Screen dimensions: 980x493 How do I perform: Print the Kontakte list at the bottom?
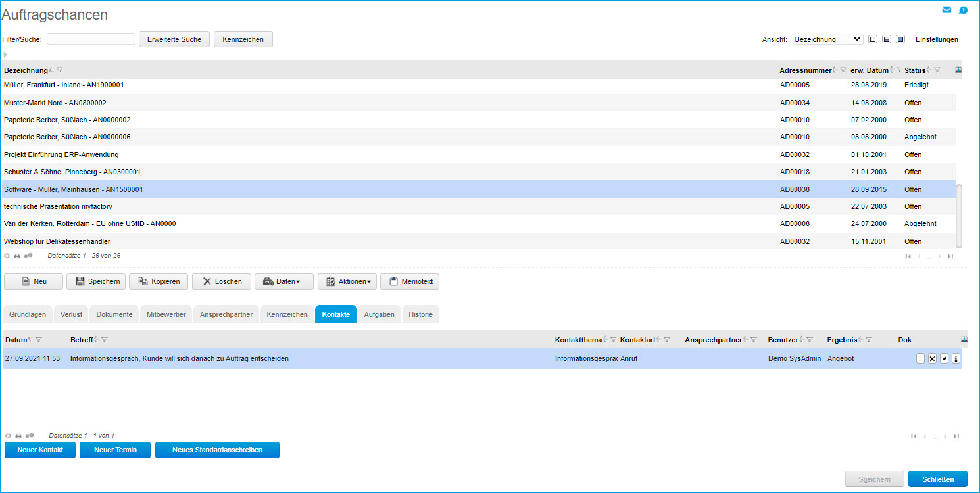pos(18,436)
